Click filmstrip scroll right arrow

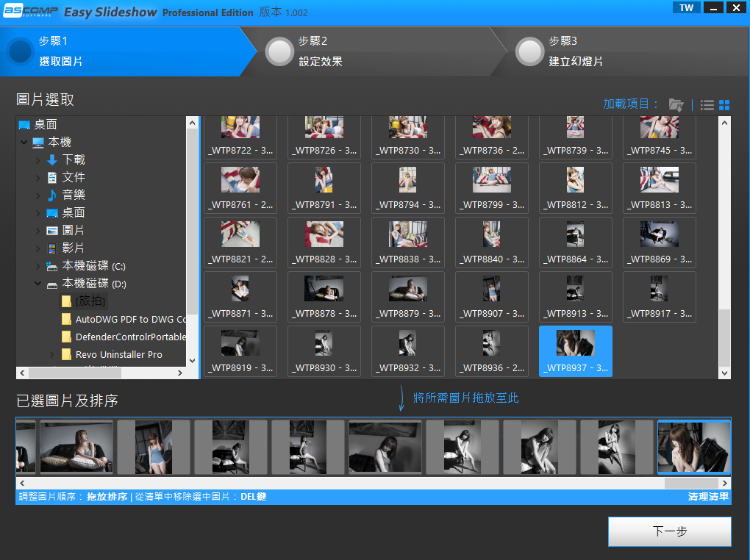click(725, 483)
